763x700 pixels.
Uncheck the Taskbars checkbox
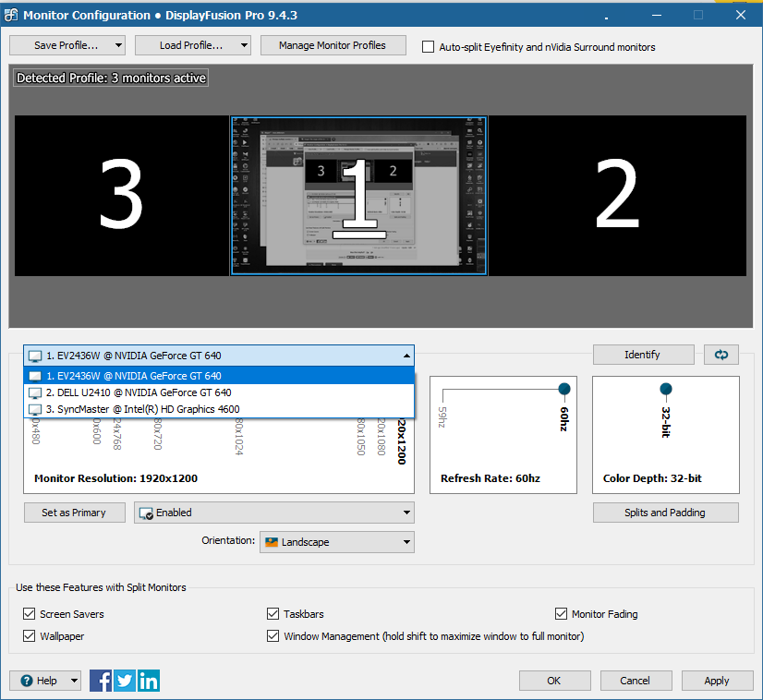point(272,614)
